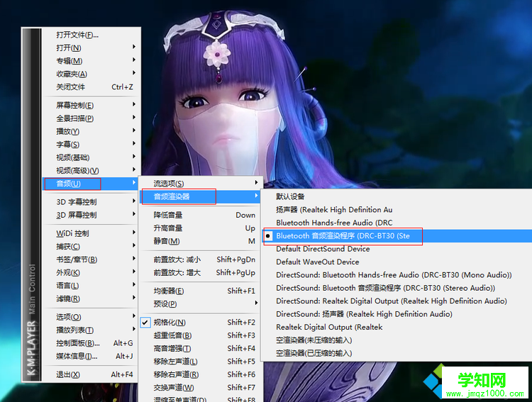This screenshot has height=402, width=532.
Task: Choose DirectSound: Bluetooth Hands-free Audio (Mono Audio)
Action: (397, 275)
